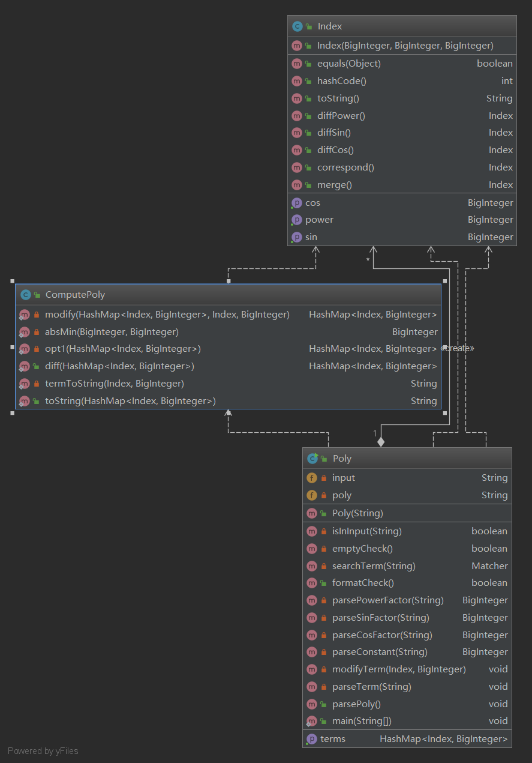
Task: Select the parseCosFactor(String) method
Action: click(x=407, y=635)
